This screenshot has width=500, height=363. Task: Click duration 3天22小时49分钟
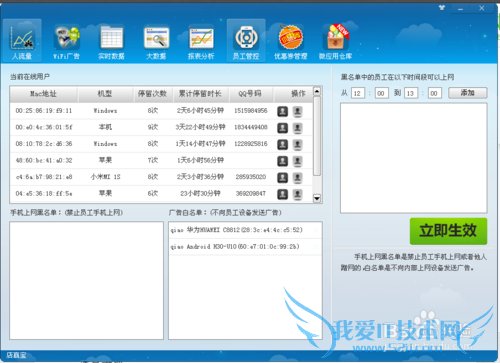tap(200, 127)
